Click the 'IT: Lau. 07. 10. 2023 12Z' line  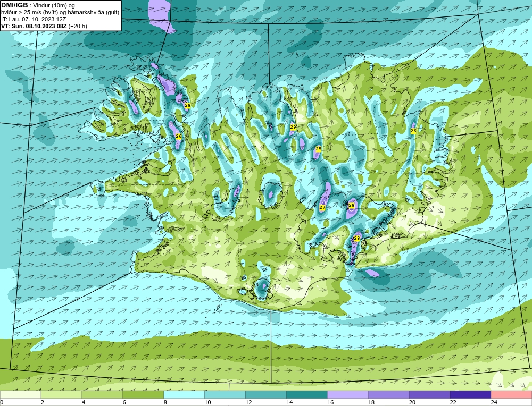point(34,19)
